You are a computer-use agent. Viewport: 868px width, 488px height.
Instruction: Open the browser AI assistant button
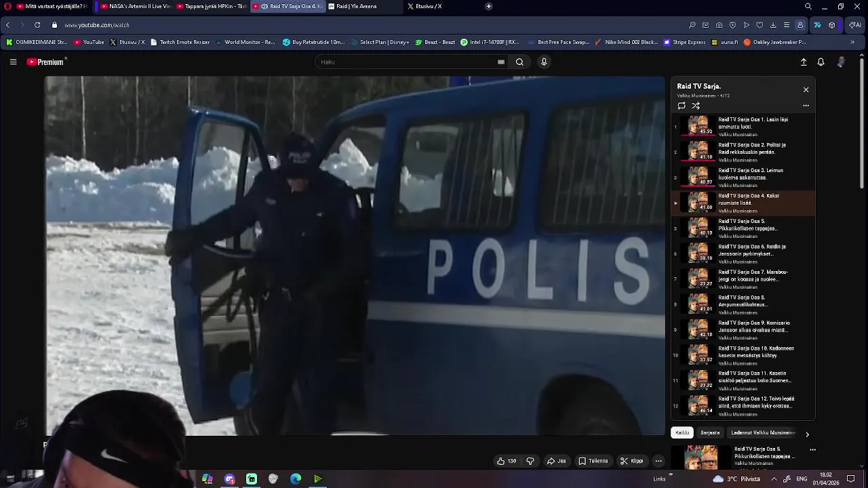point(854,25)
